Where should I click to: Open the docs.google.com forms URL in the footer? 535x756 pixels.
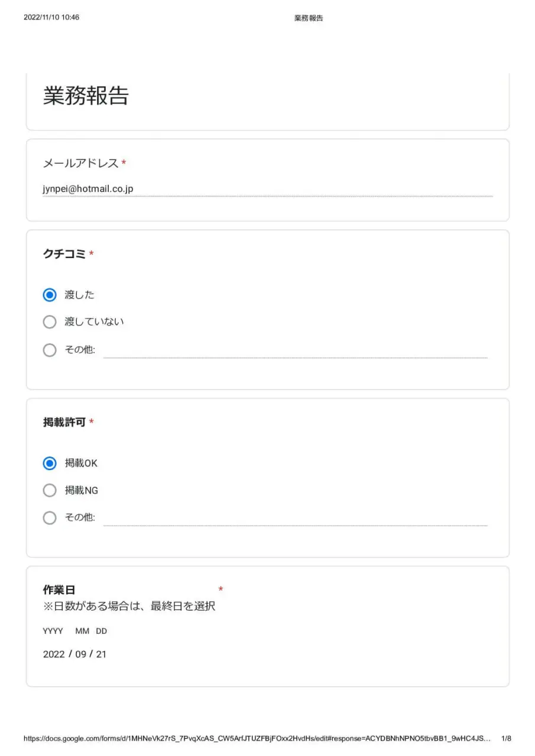[256, 738]
